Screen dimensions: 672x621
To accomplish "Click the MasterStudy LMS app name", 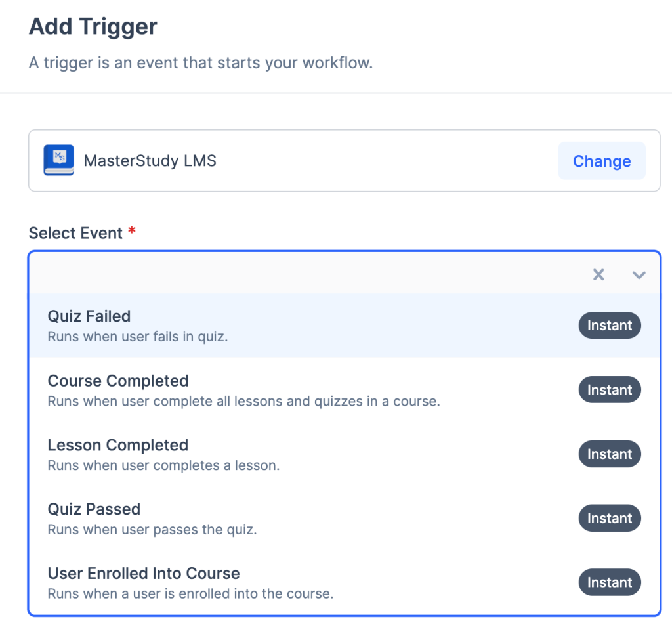I will tap(150, 161).
